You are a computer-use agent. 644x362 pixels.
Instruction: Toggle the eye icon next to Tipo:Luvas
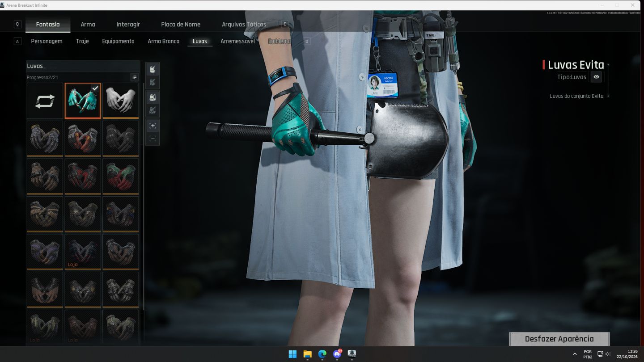[596, 77]
